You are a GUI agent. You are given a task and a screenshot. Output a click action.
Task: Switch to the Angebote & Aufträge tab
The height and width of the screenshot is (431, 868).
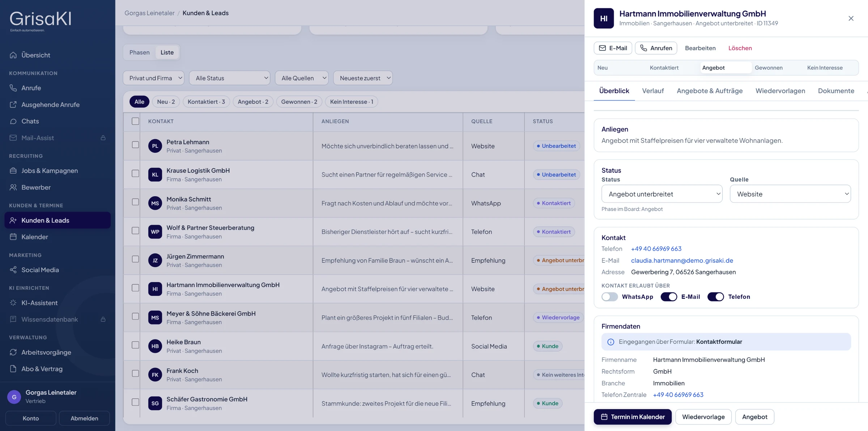[x=710, y=91]
